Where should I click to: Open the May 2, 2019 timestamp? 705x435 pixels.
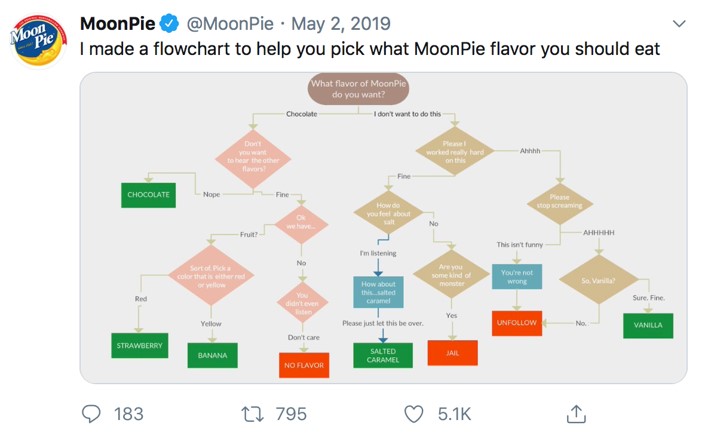tap(341, 23)
